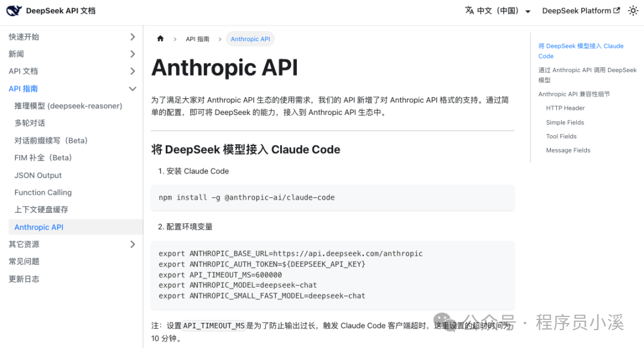Viewport: 644px width, 348px height.
Task: Open 新闻 in the sidebar
Action: pos(17,54)
